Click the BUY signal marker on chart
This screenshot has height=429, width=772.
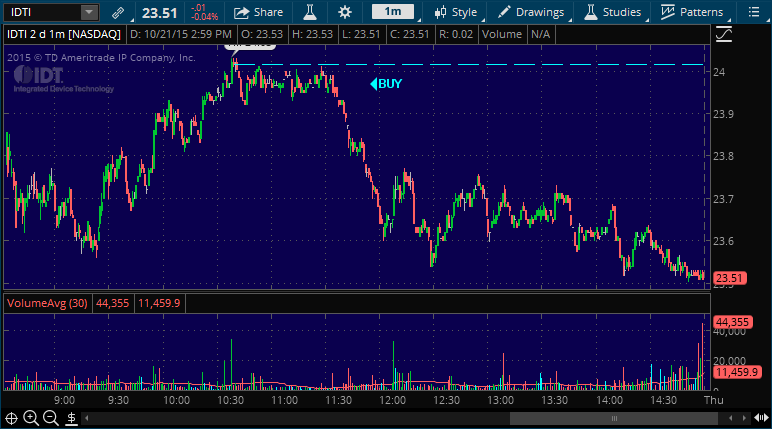tap(386, 84)
